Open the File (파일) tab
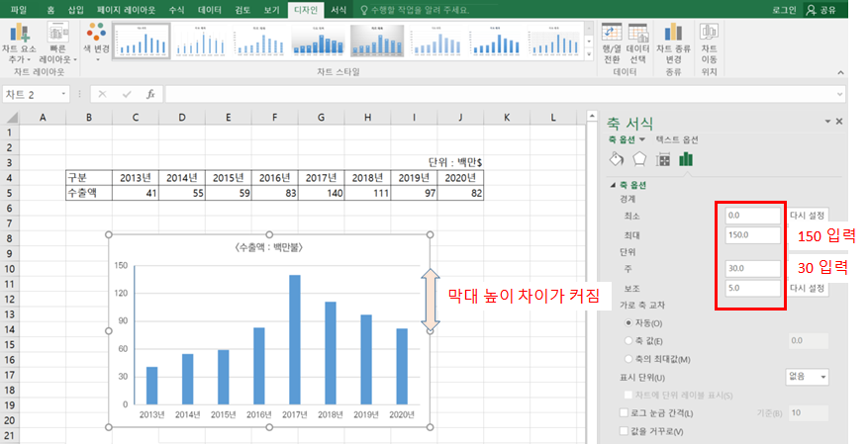Viewport: 868px width, 444px height. (x=19, y=10)
